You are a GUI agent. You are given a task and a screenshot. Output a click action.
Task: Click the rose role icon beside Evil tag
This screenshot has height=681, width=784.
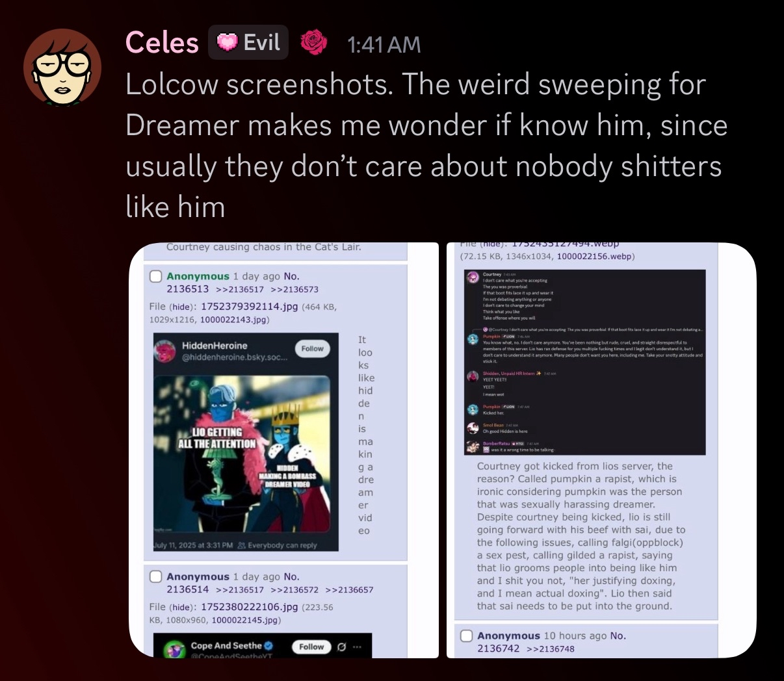click(x=313, y=43)
